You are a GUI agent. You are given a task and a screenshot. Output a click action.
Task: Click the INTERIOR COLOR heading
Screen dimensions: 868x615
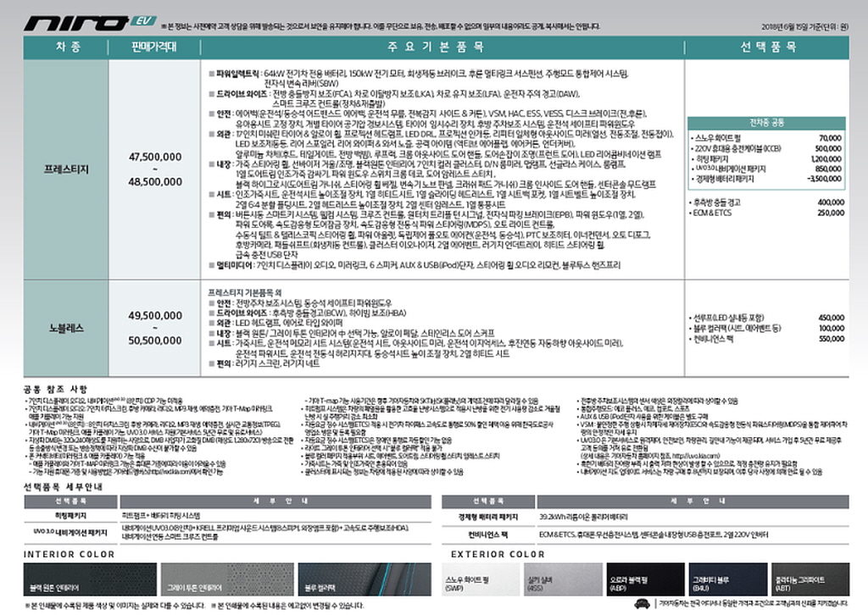click(70, 554)
